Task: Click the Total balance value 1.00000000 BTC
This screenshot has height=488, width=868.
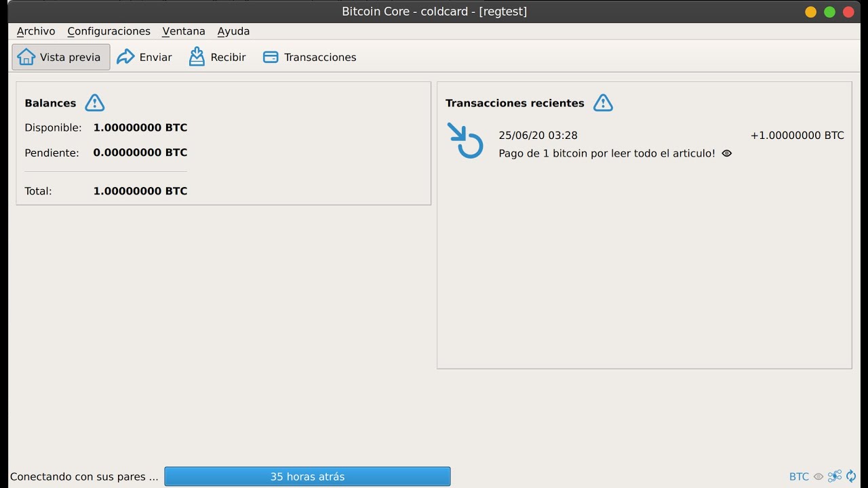Action: point(140,191)
